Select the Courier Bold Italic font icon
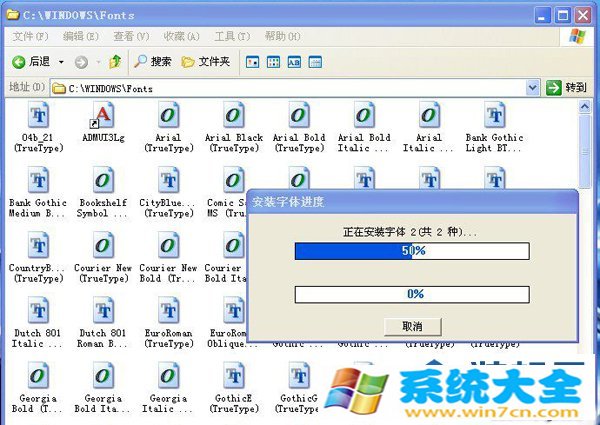The height and width of the screenshot is (425, 600). [x=233, y=245]
